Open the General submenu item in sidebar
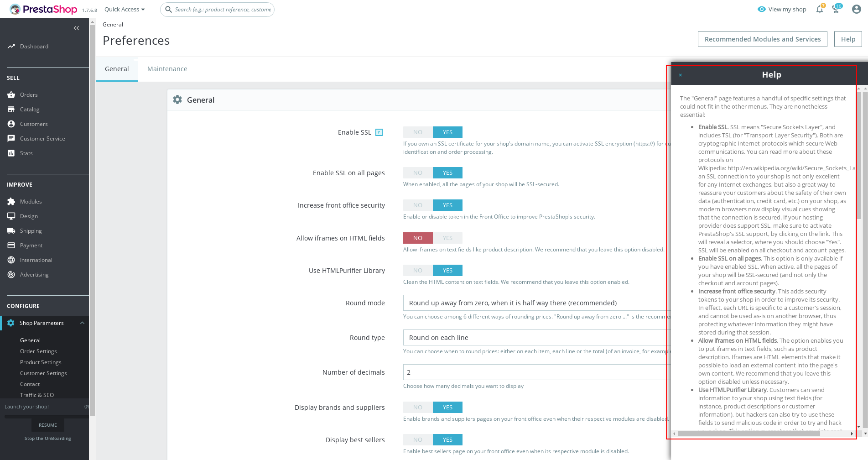 click(x=30, y=340)
